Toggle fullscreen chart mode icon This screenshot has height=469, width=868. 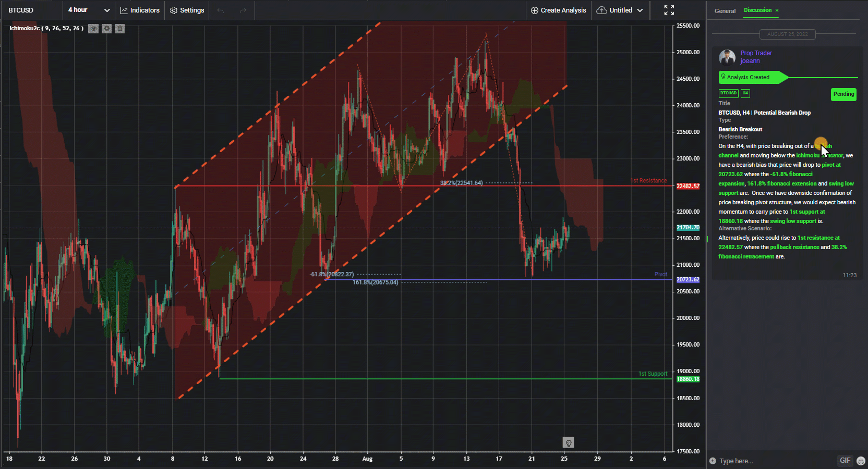click(669, 10)
